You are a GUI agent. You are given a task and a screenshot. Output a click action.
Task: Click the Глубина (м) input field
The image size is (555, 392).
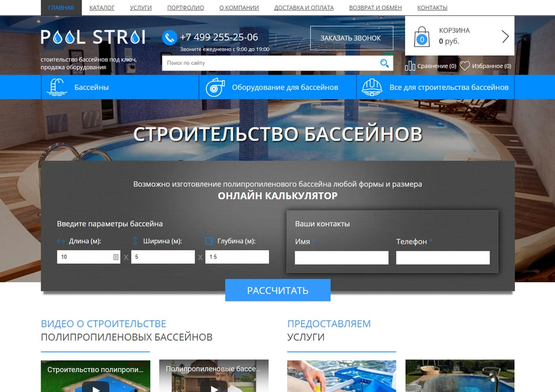click(x=237, y=257)
